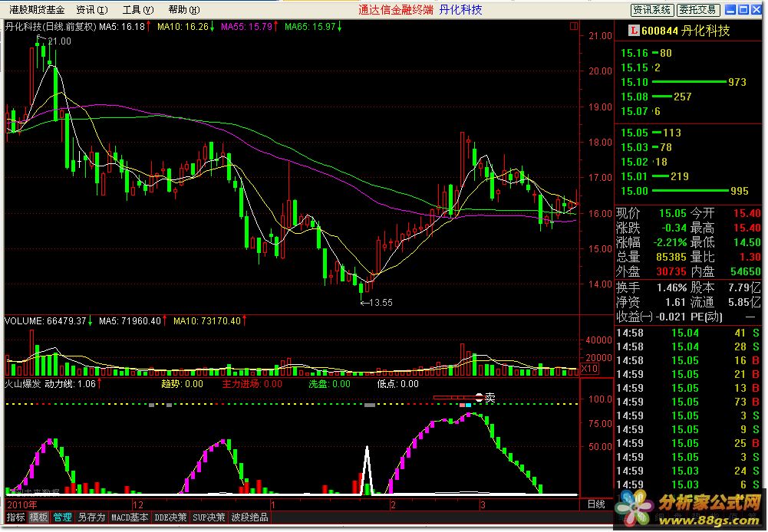The image size is (768, 532).
Task: Click 另存为 in bottom bar
Action: [x=91, y=517]
